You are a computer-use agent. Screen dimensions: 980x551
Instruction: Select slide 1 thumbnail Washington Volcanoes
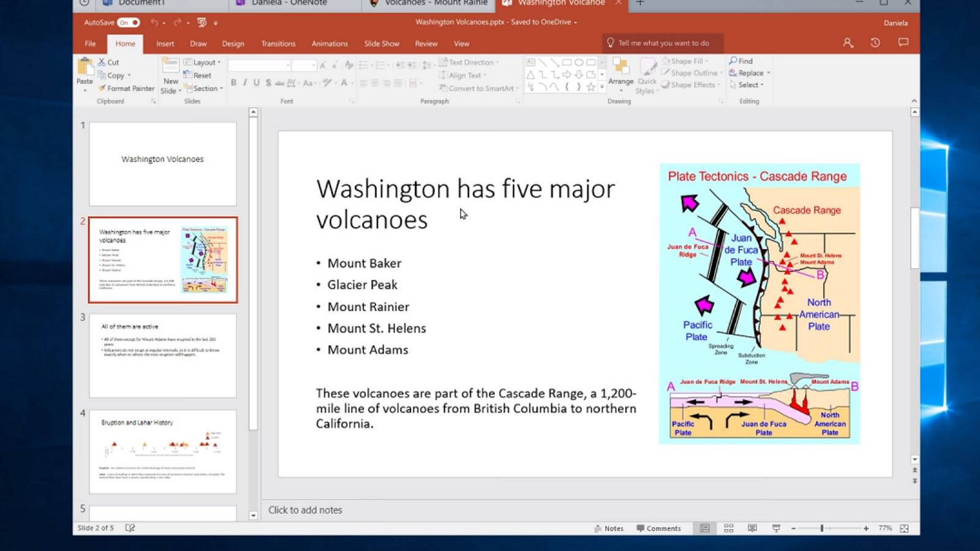click(x=163, y=164)
